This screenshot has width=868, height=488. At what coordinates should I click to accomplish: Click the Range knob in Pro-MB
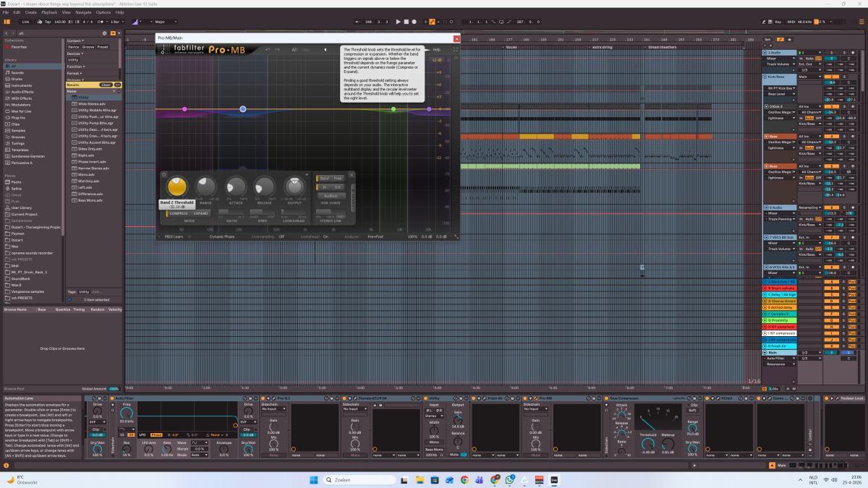206,187
